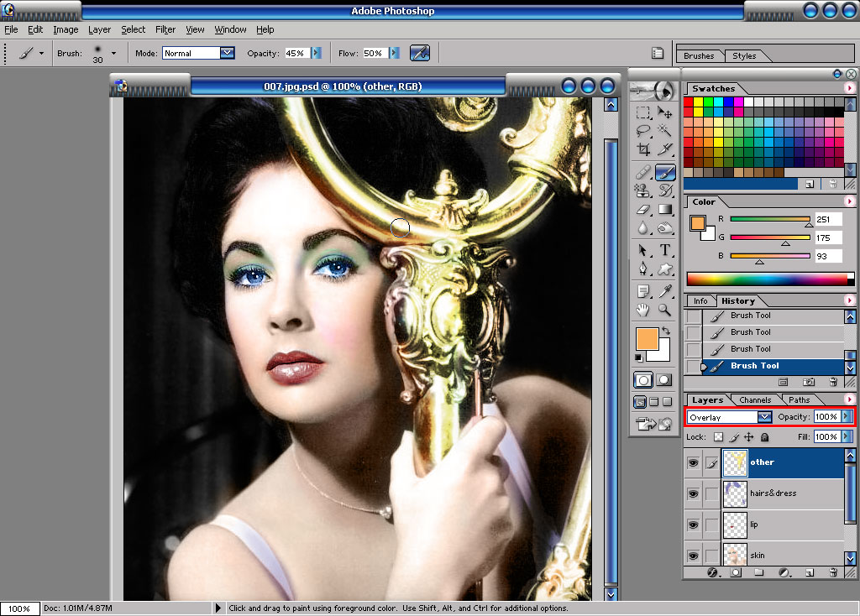The height and width of the screenshot is (616, 860).
Task: Enable the Airbrush option in options bar
Action: 420,53
